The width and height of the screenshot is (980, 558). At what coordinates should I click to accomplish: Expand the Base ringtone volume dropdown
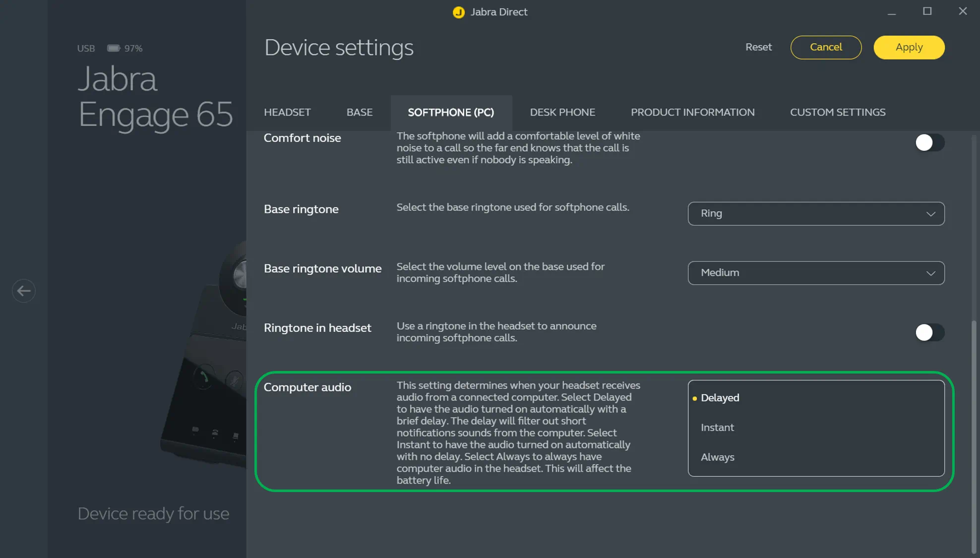point(816,273)
